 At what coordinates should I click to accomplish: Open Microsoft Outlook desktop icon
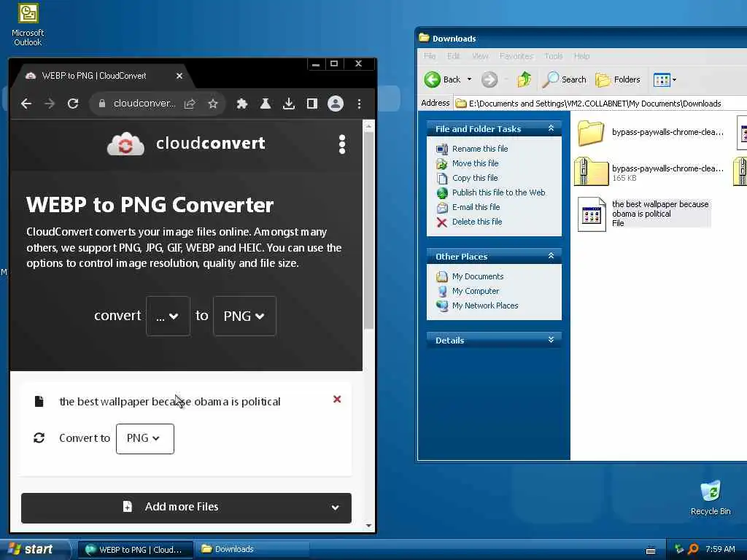tap(28, 25)
